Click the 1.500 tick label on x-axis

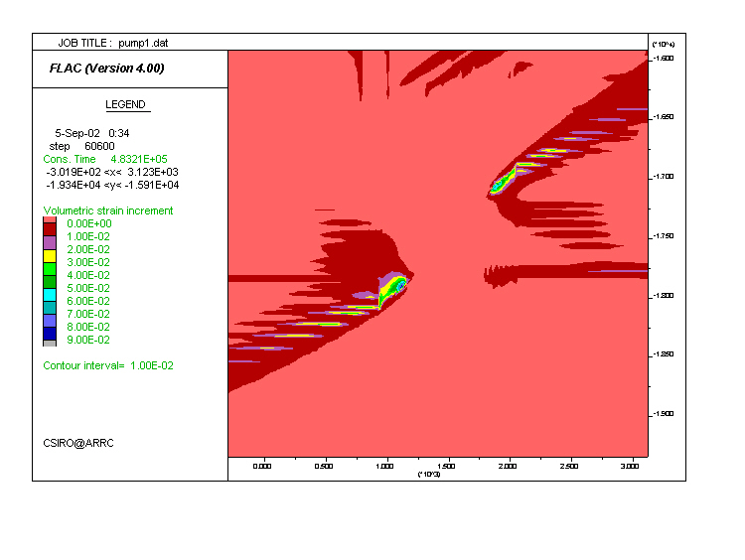coord(448,465)
